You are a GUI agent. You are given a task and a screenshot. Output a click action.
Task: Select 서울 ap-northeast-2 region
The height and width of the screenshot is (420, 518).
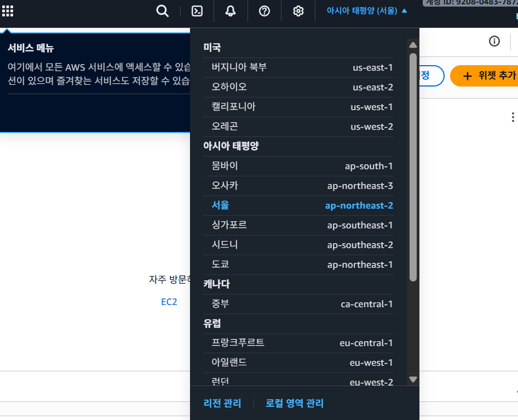pyautogui.click(x=298, y=205)
